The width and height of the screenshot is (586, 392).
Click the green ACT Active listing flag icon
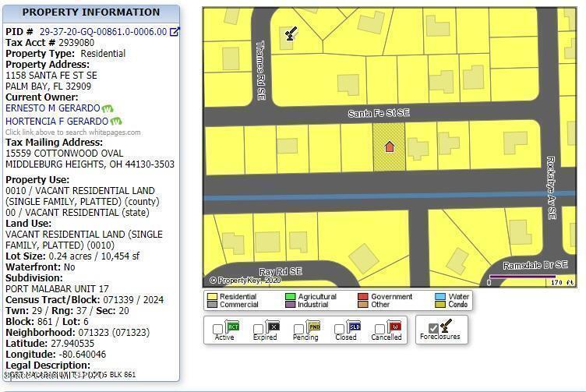232,327
